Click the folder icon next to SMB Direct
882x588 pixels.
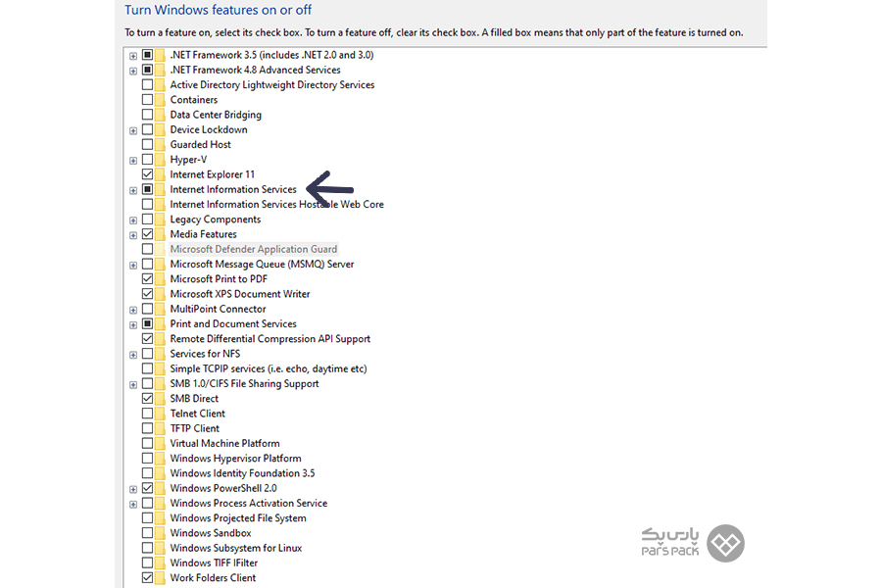point(160,399)
